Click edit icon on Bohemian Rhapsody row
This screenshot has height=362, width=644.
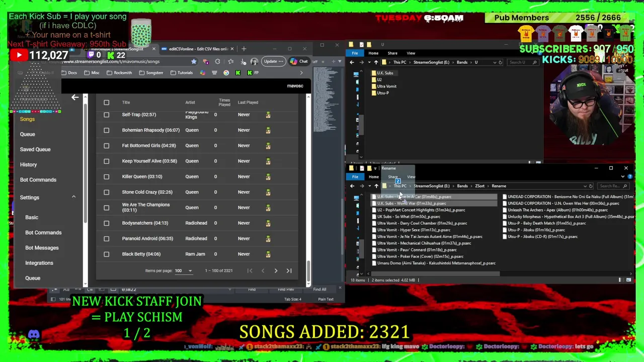[x=268, y=130]
